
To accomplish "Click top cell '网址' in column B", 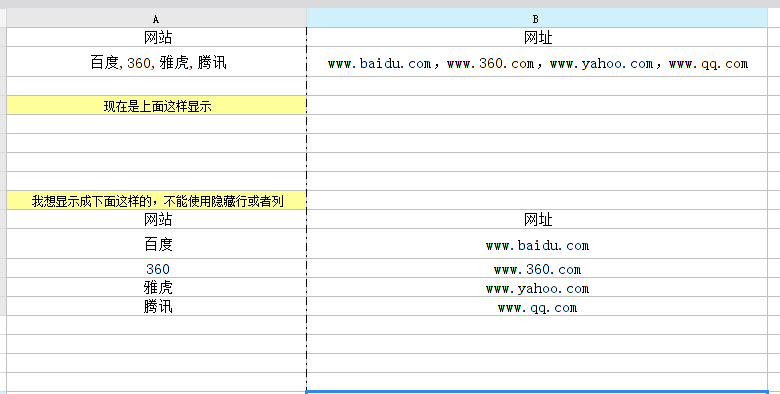I will coord(537,37).
